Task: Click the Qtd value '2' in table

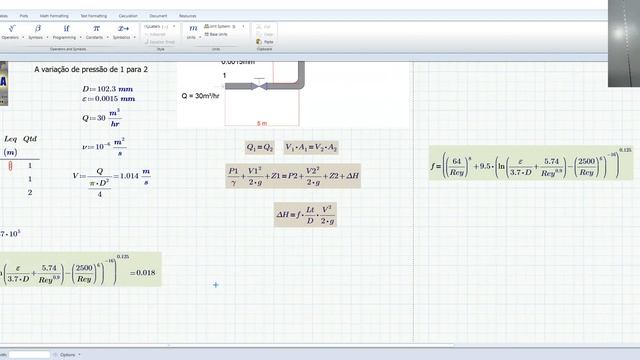Action: coord(30,192)
